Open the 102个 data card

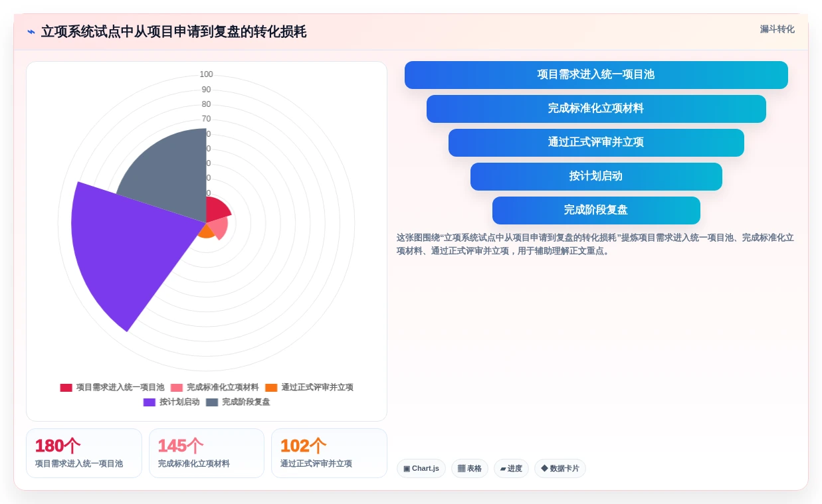[329, 453]
